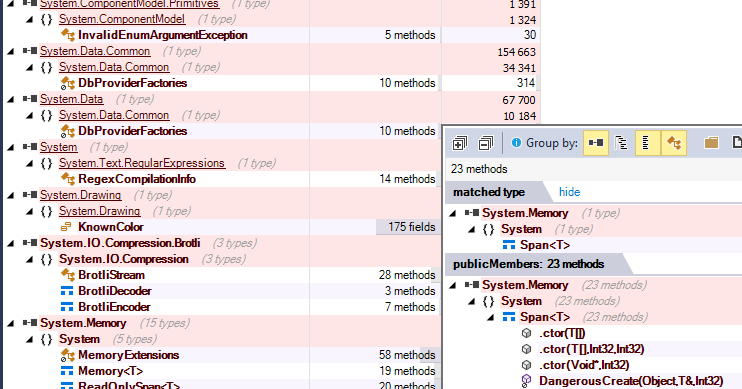This screenshot has width=742, height=389.
Task: Open the System.ComponentModel namespace link
Action: click(x=122, y=19)
